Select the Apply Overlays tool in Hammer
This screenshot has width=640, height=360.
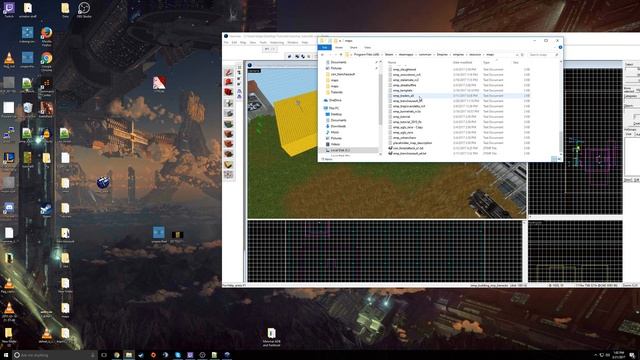click(229, 154)
